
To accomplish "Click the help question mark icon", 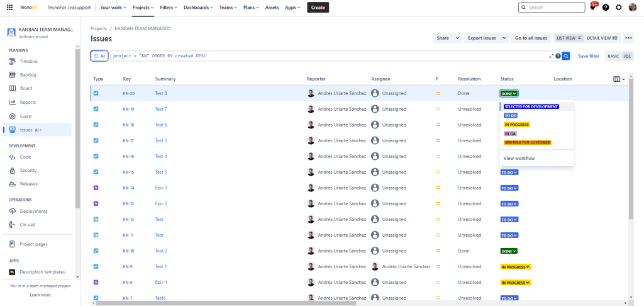I will tap(606, 8).
